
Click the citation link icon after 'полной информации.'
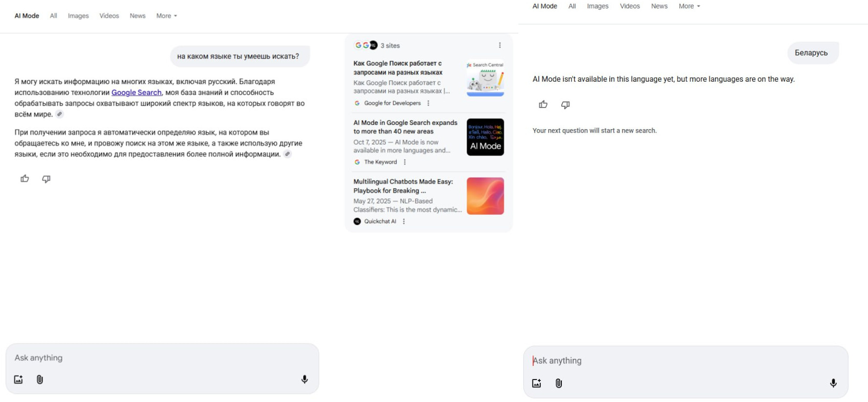[288, 155]
